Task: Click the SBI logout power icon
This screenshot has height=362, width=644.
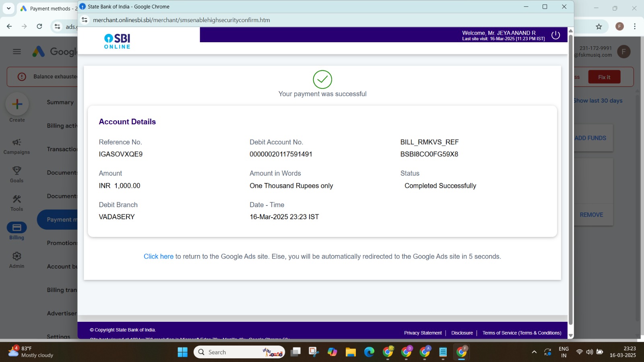Action: point(555,35)
